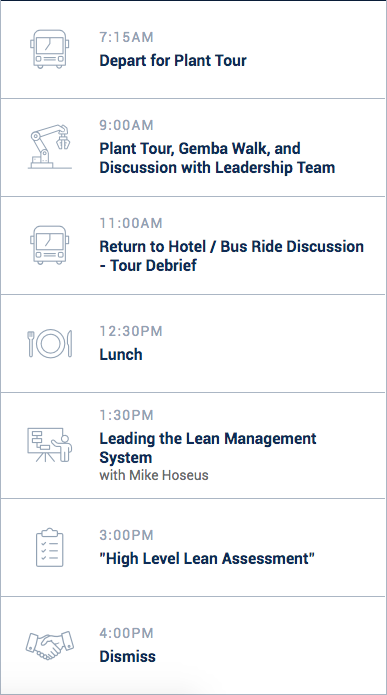
Task: Click the bus icon next to 11:00AM return
Action: 50,245
